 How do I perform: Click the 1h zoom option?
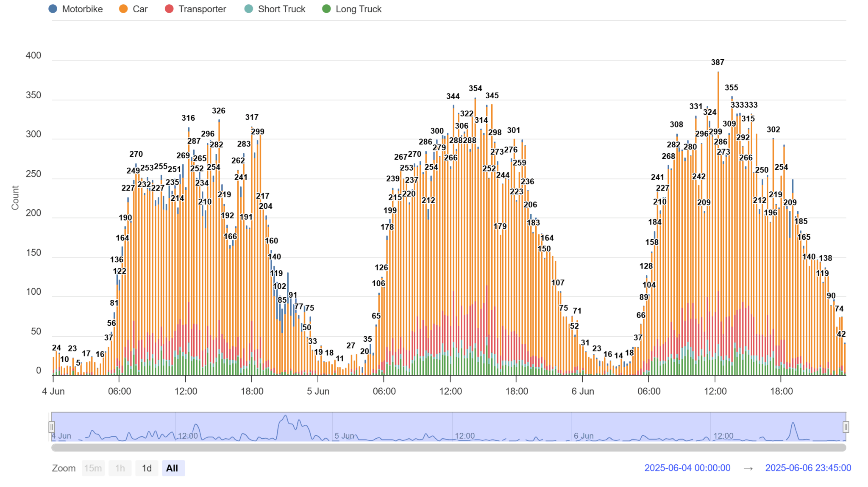click(120, 468)
